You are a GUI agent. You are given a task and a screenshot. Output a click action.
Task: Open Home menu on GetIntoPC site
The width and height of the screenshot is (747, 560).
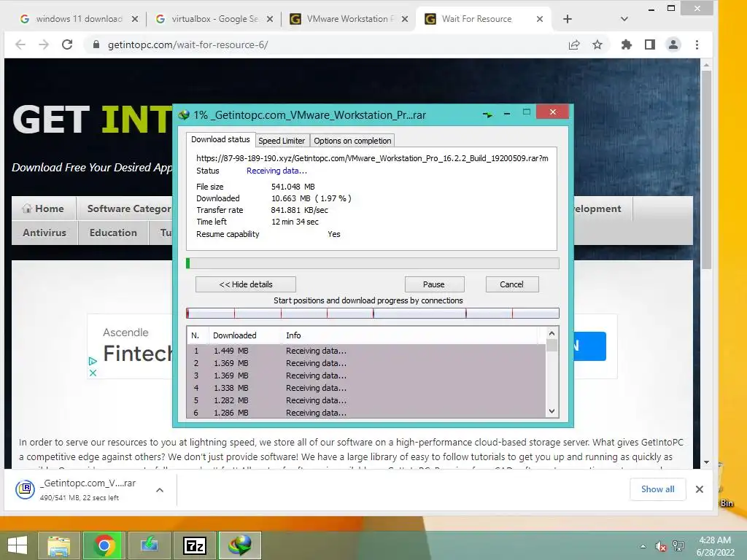(43, 209)
